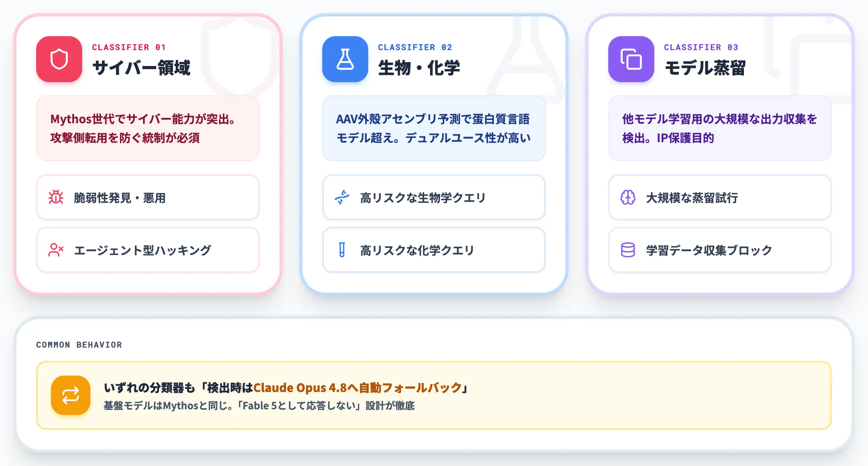Screen dimensions: 868x466
Task: Select the 大規模な蒸留試行 item
Action: [x=720, y=198]
